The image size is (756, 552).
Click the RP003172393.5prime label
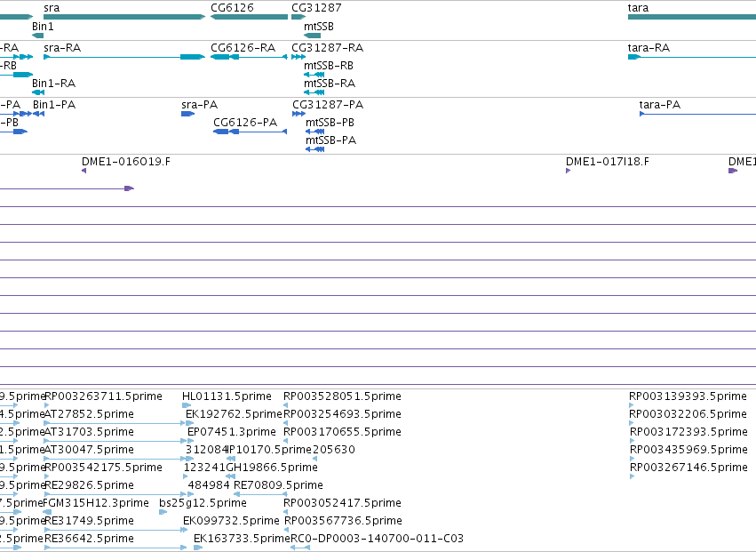click(x=688, y=432)
